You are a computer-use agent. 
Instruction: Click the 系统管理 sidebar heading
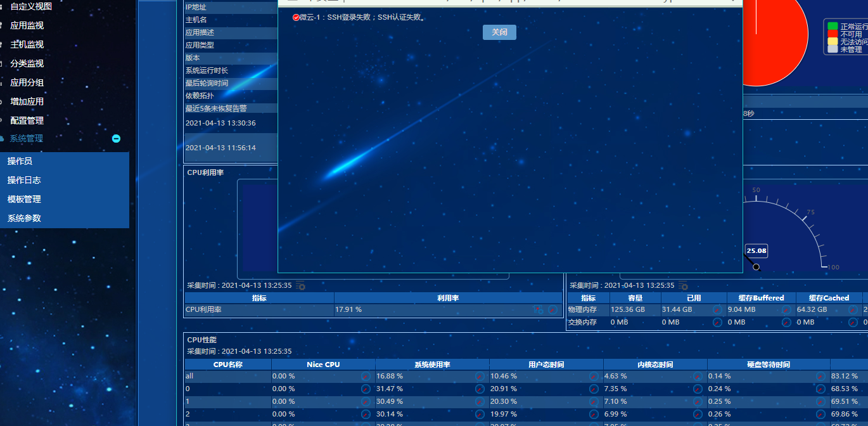pos(27,138)
